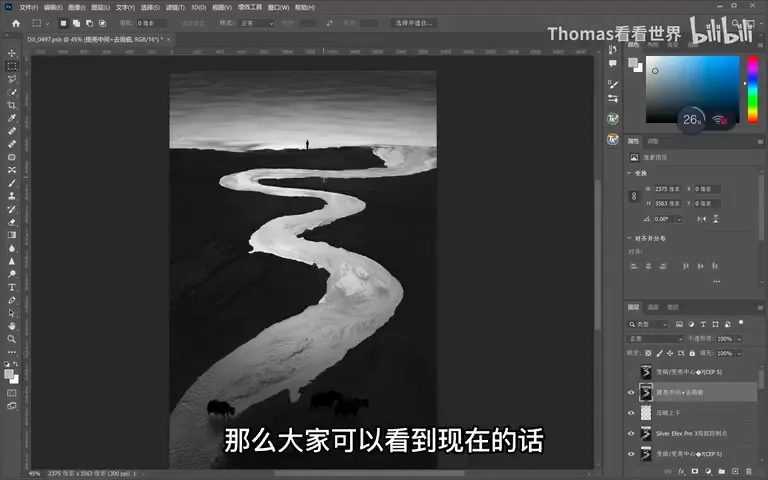Toggle link width and height constraint
This screenshot has height=480, width=768.
(634, 196)
